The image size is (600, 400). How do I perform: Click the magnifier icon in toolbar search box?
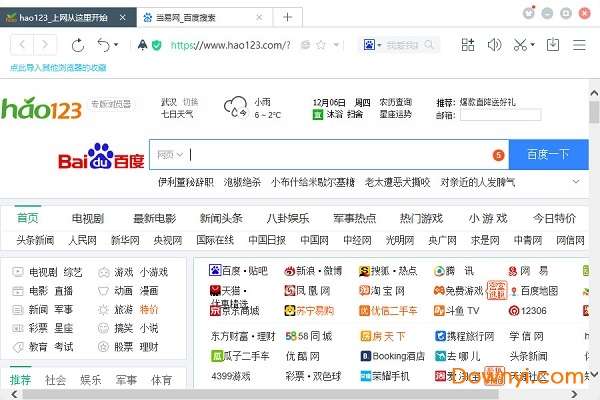coord(429,45)
